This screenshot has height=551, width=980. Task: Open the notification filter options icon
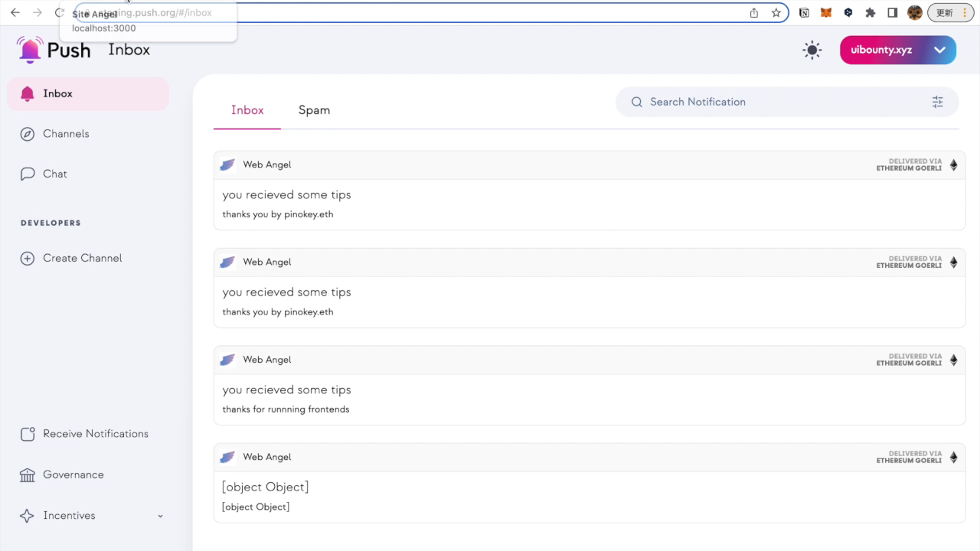click(938, 102)
